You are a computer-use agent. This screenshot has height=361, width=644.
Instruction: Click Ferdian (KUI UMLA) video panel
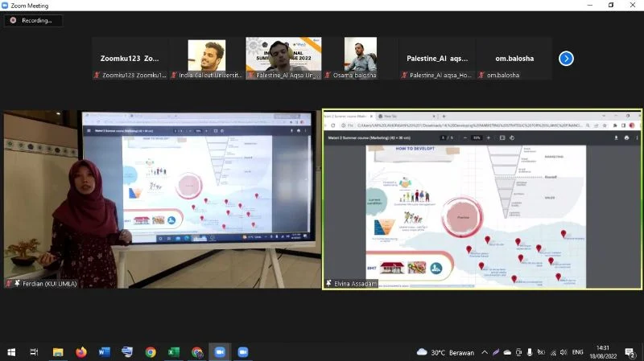161,199
